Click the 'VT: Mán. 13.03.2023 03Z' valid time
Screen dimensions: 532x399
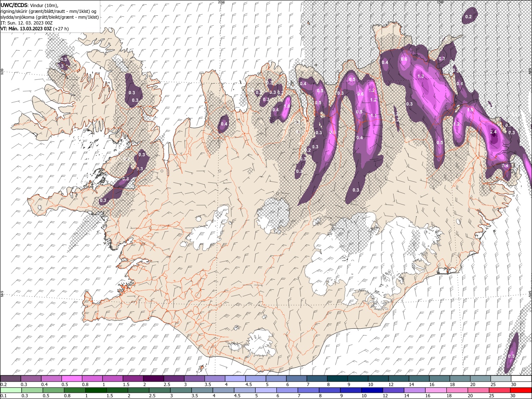(x=26, y=29)
